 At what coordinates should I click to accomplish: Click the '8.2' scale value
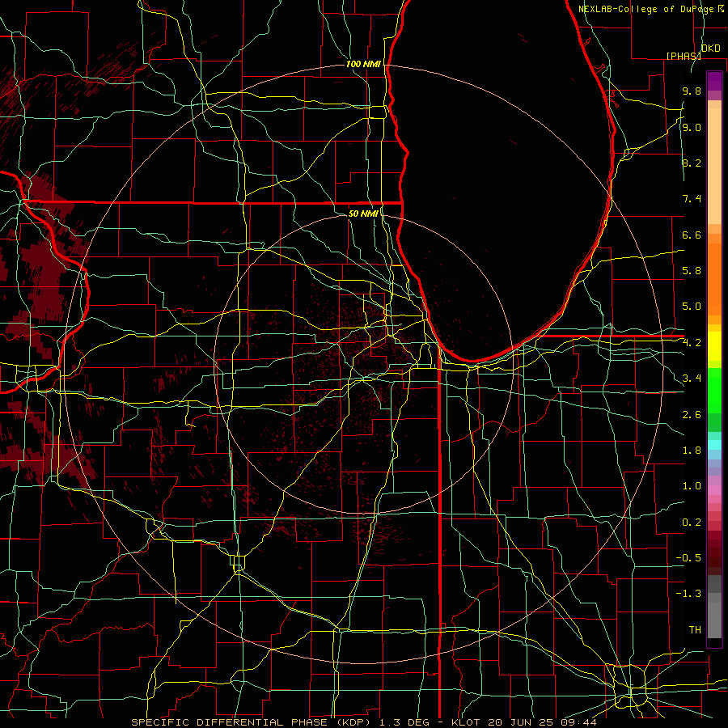tap(692, 163)
